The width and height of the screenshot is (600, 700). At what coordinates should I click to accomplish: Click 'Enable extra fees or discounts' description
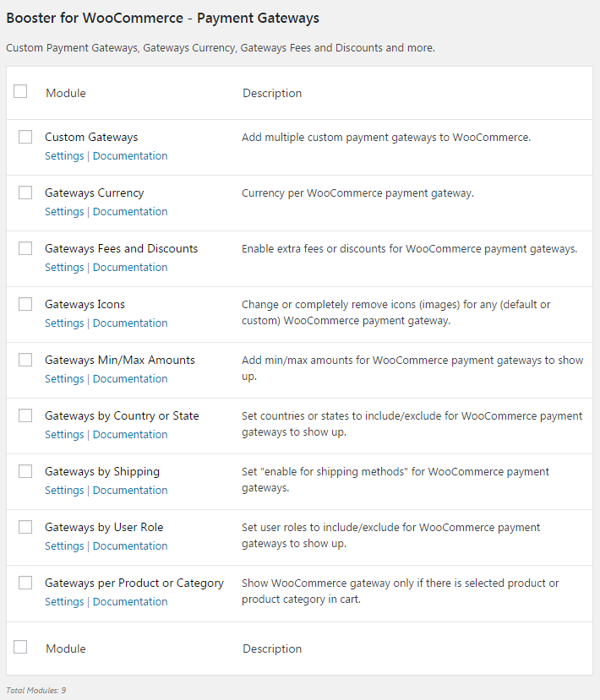tap(410, 248)
